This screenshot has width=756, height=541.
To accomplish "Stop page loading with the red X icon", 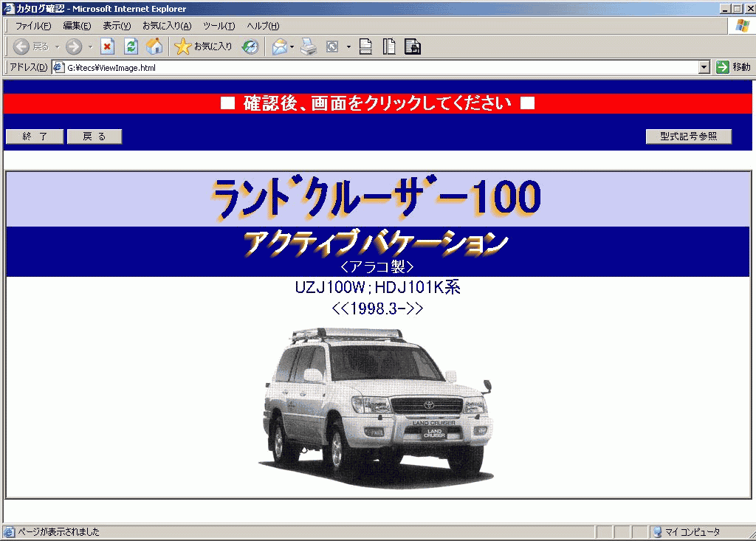I will pyautogui.click(x=107, y=46).
